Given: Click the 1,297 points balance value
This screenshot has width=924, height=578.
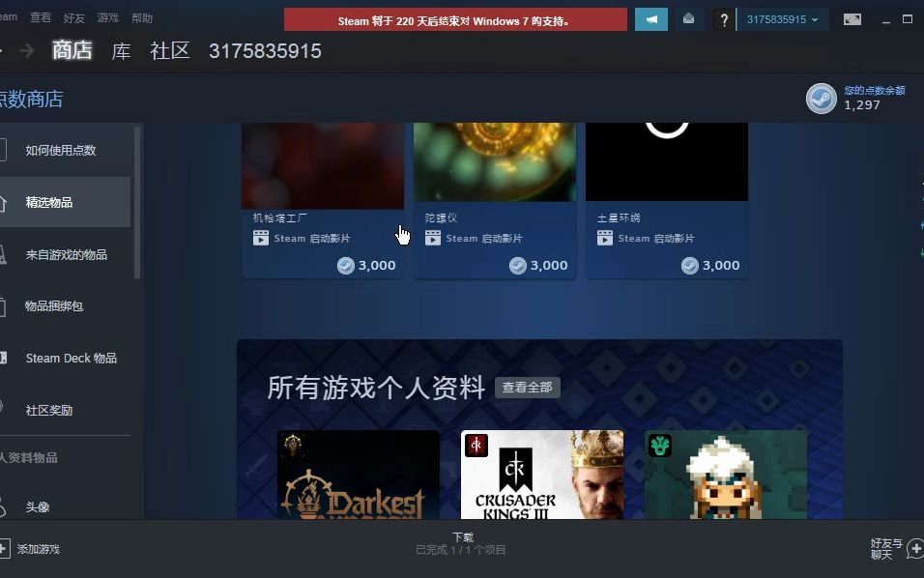Looking at the screenshot, I should (x=862, y=105).
